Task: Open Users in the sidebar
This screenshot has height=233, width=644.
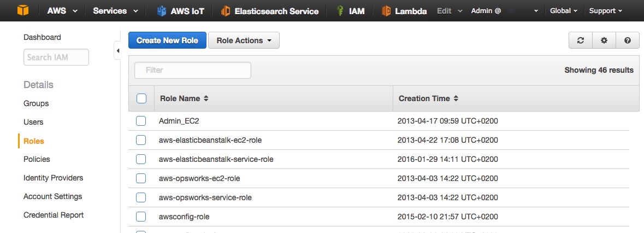Action: click(33, 122)
